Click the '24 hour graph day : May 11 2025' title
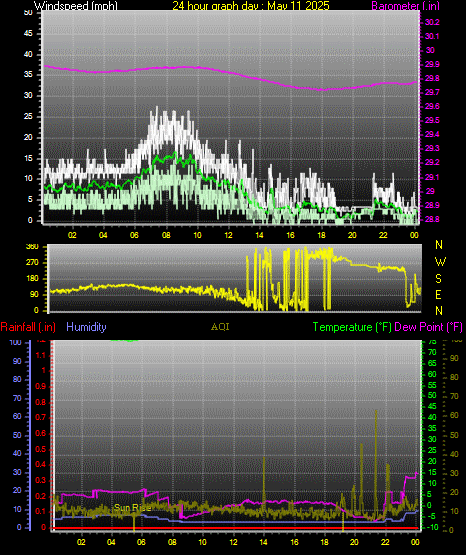 [251, 6]
